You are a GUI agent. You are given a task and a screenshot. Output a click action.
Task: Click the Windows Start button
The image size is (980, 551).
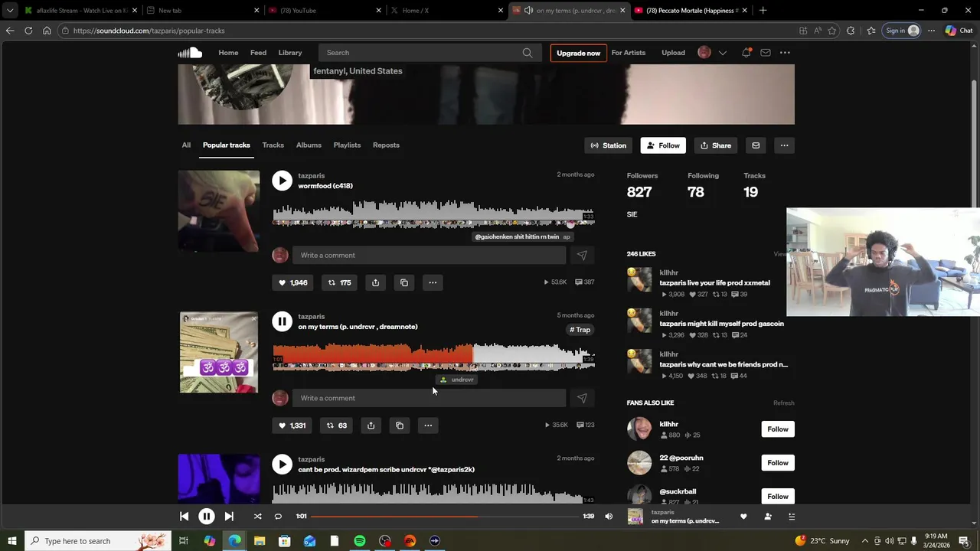point(11,541)
